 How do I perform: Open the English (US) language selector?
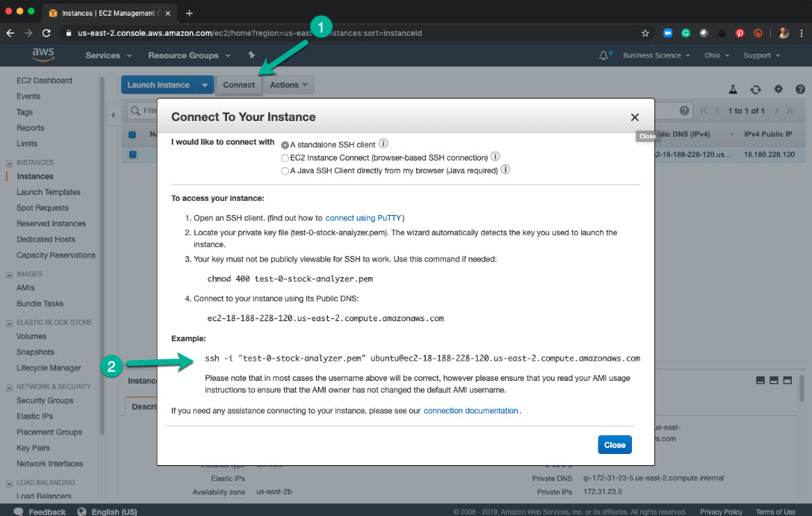108,512
